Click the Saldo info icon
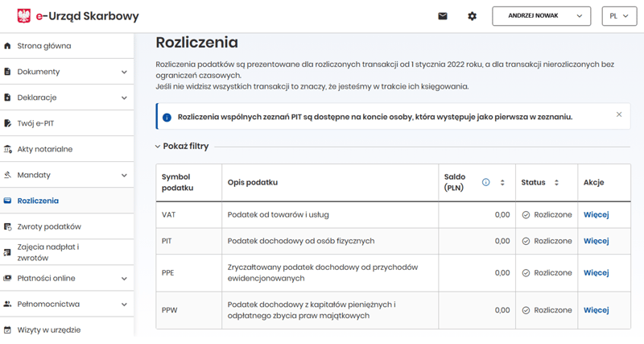 [486, 183]
